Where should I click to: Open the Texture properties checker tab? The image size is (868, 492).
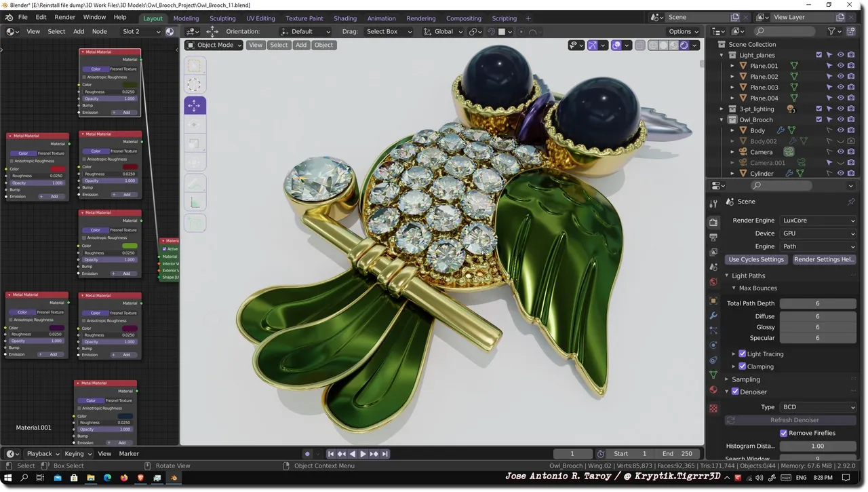click(713, 409)
